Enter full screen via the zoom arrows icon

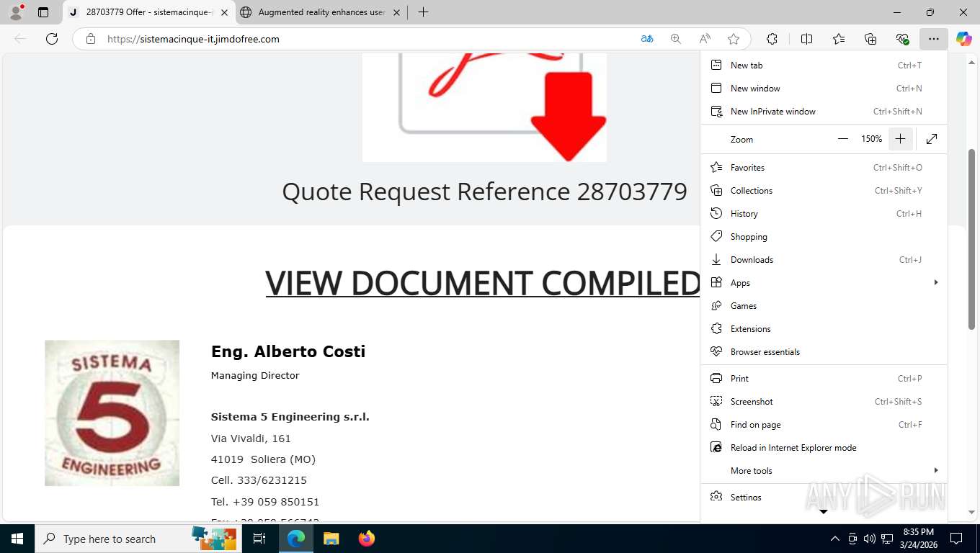[932, 139]
